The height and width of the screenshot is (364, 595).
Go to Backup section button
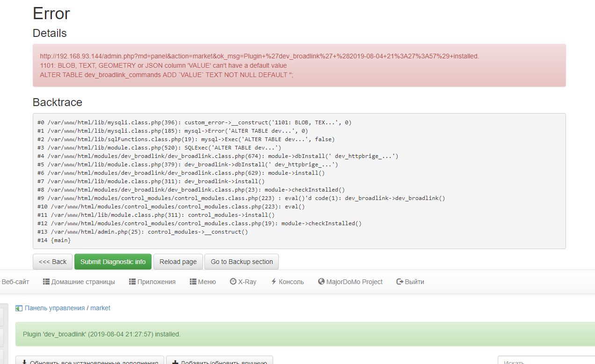[241, 262]
